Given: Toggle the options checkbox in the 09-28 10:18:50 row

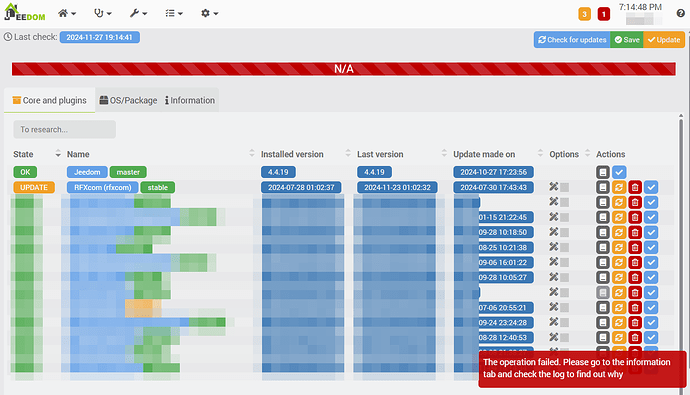Looking at the screenshot, I should 565,232.
